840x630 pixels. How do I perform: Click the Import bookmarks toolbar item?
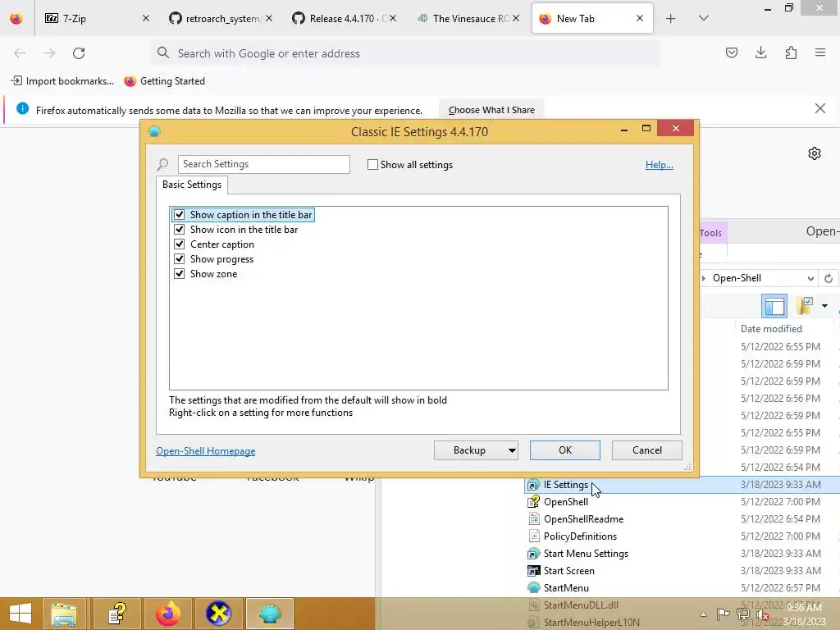click(x=62, y=81)
